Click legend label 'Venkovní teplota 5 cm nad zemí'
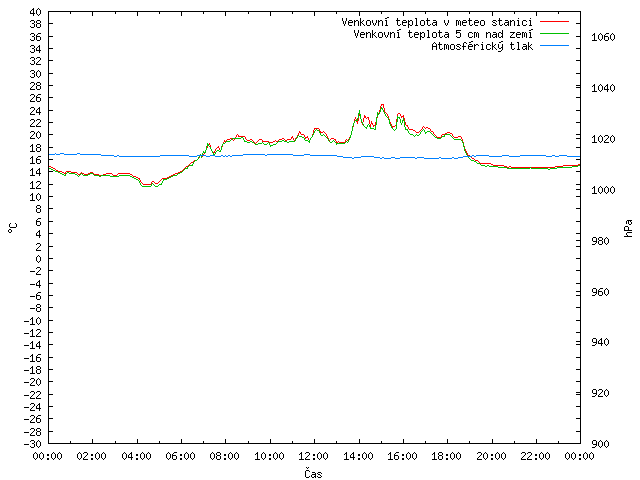Screen dimensions: 640x480 point(443,34)
